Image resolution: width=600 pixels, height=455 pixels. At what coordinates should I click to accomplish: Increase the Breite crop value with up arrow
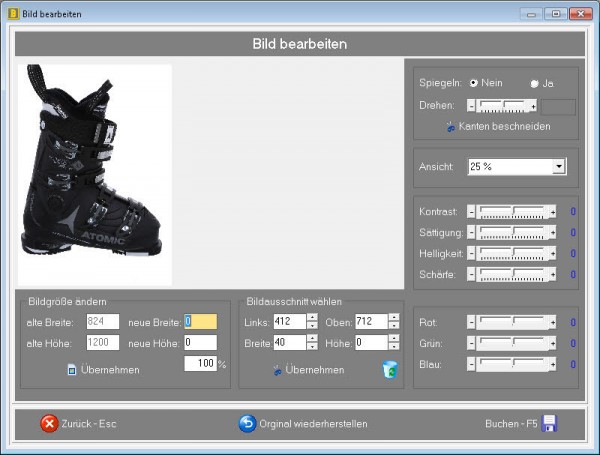[312, 338]
